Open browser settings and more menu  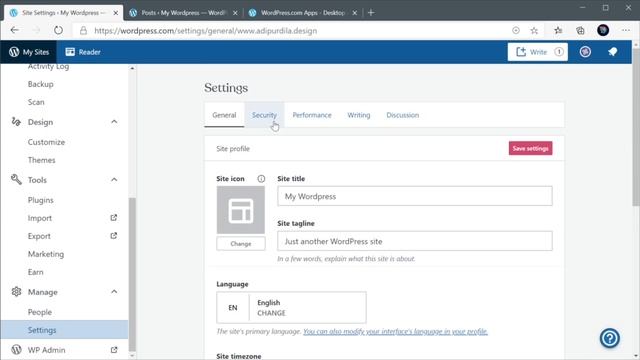click(626, 30)
